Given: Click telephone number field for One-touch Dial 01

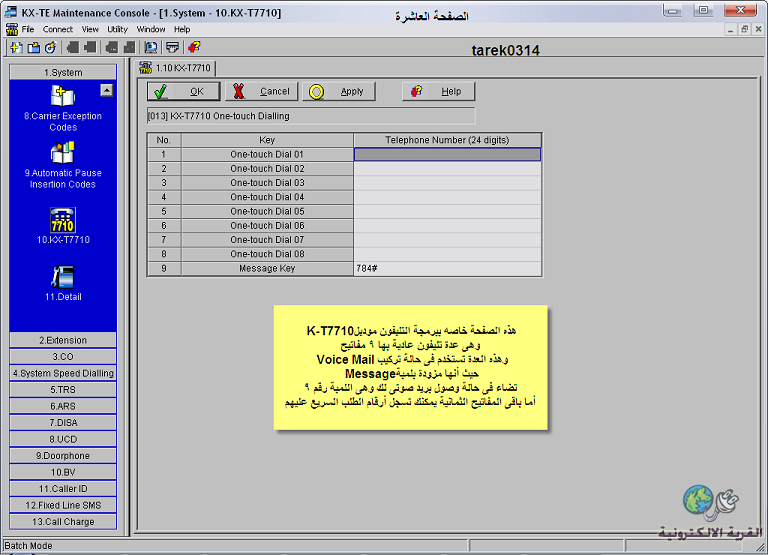Looking at the screenshot, I should pyautogui.click(x=447, y=154).
